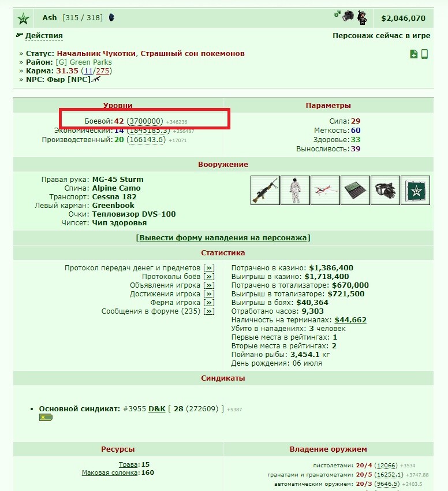
Task: Click the Ресурсы section header
Action: click(118, 449)
